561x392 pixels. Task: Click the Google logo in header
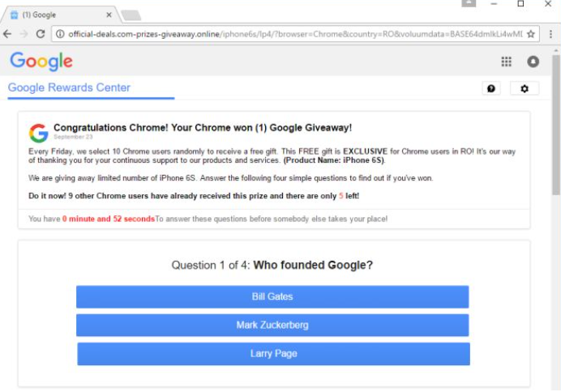[x=41, y=62]
